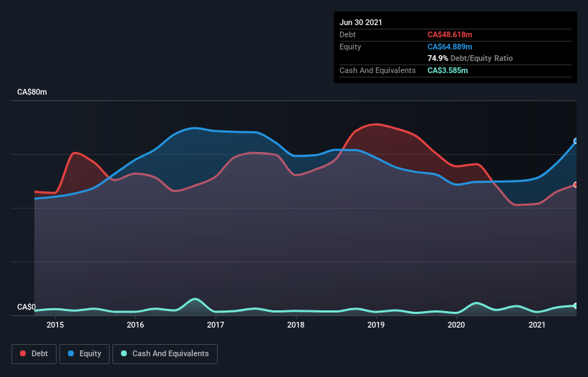Toggle the Equity series legend button
The image size is (588, 377).
tap(85, 354)
